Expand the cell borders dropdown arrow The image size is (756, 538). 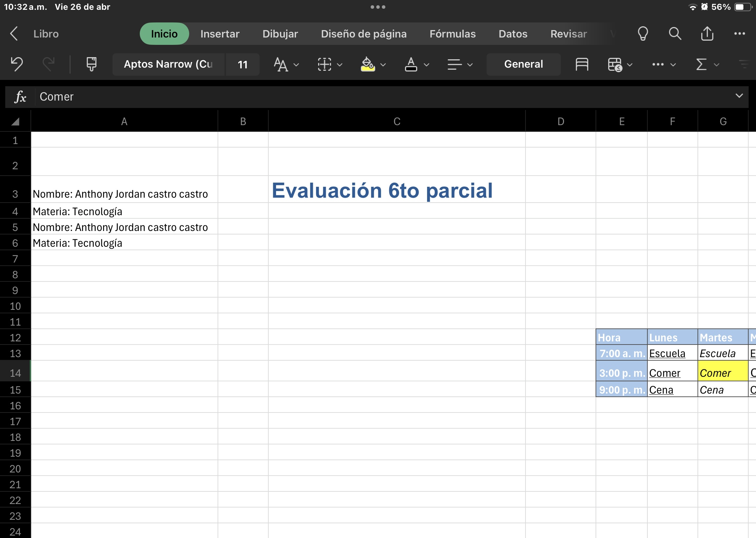tap(339, 64)
